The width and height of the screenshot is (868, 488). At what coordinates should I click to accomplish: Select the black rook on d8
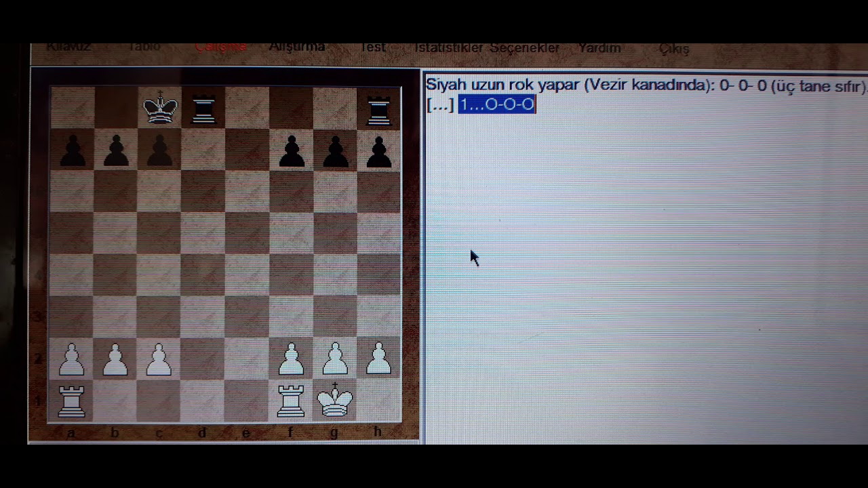pyautogui.click(x=203, y=110)
